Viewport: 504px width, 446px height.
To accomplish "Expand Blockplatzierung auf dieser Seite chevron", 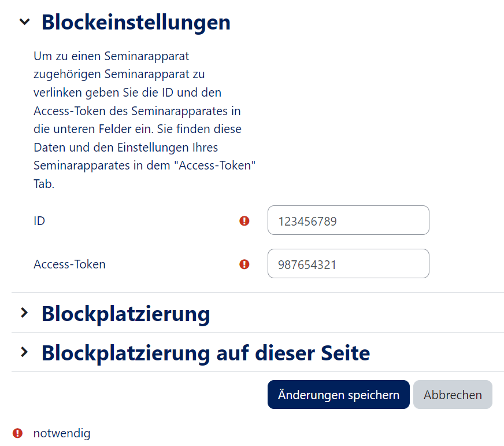I will click(x=24, y=352).
